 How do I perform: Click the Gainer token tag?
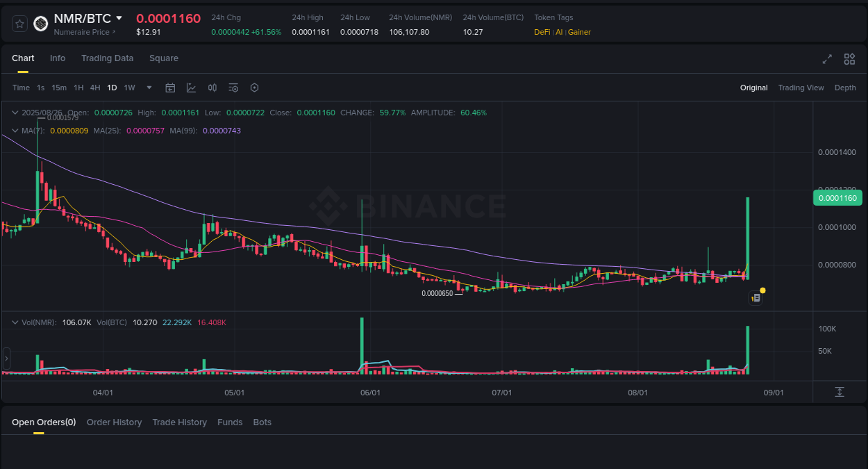tap(580, 32)
